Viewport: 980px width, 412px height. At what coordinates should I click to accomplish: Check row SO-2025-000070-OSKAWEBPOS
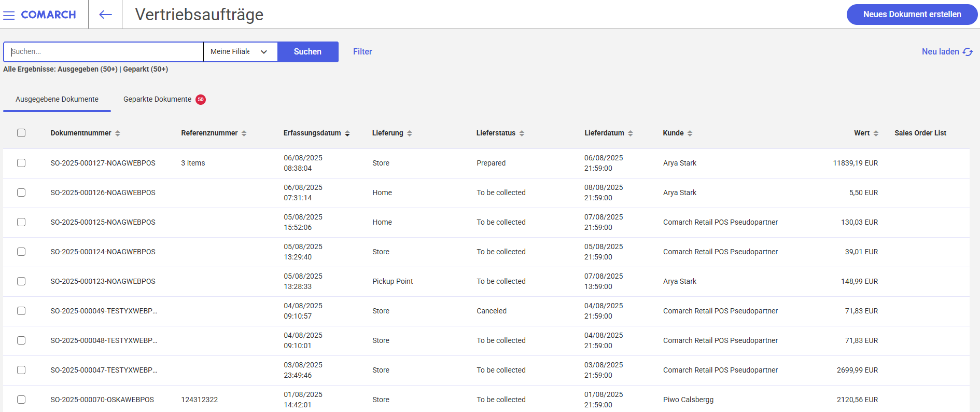click(21, 400)
